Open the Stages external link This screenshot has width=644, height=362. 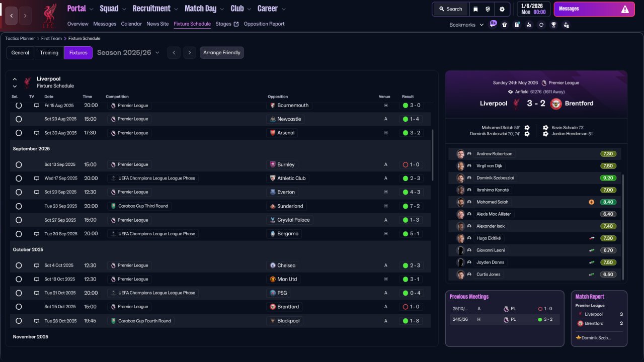pyautogui.click(x=227, y=24)
